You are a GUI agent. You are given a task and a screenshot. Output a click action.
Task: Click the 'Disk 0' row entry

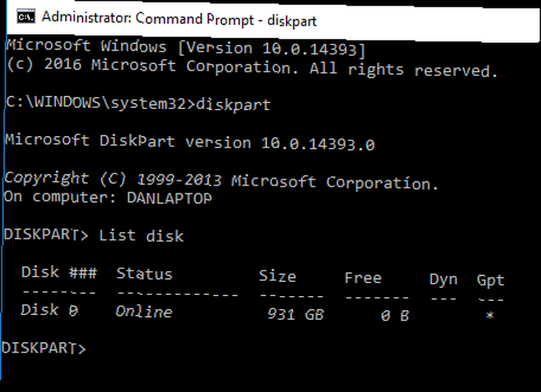[49, 310]
